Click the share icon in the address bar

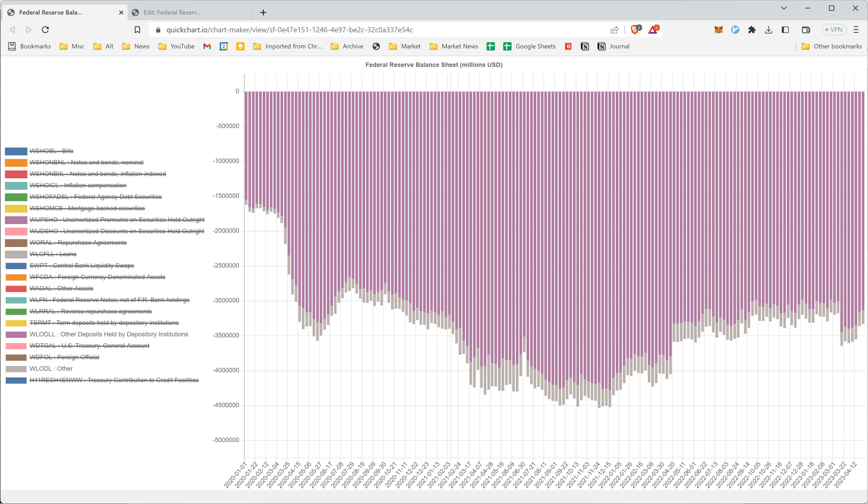615,30
